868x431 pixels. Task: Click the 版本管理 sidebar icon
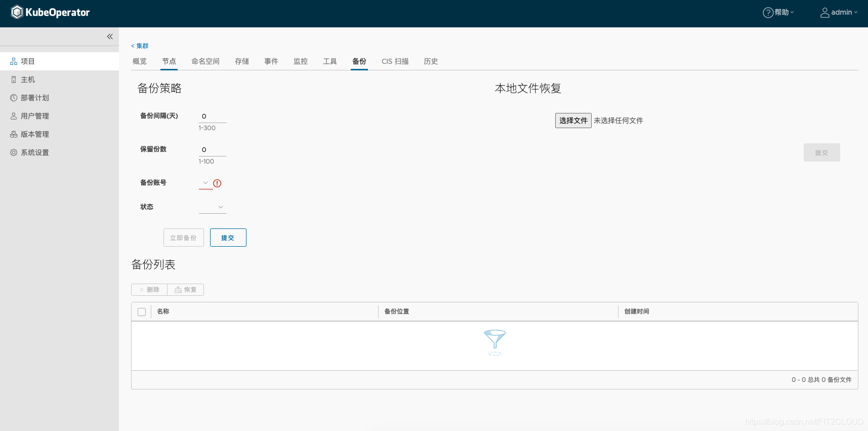14,134
